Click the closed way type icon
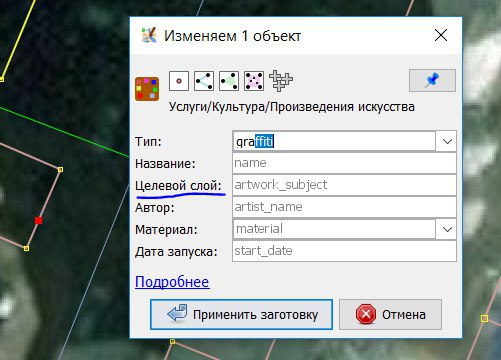This screenshot has width=501, height=360. point(229,81)
